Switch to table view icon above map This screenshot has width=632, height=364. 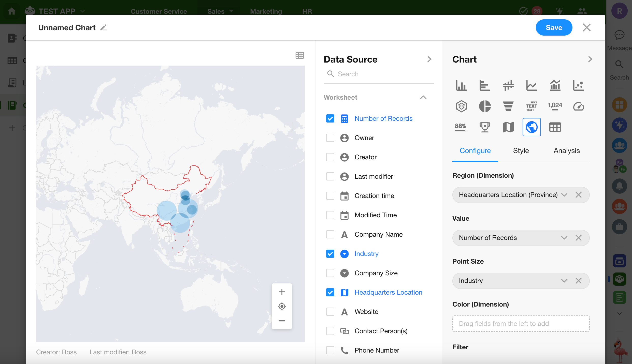(x=299, y=55)
